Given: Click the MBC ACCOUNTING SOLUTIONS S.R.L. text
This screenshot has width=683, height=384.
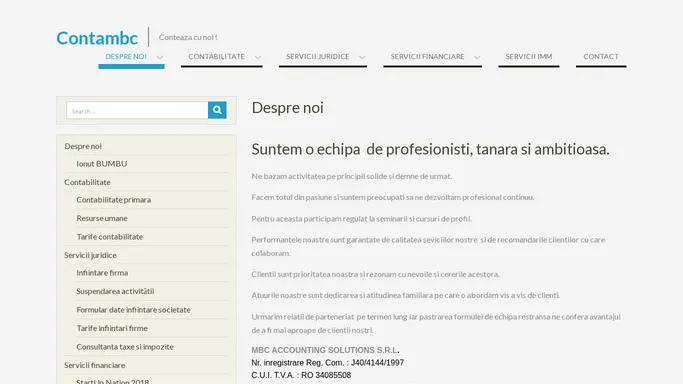Looking at the screenshot, I should pos(325,350).
